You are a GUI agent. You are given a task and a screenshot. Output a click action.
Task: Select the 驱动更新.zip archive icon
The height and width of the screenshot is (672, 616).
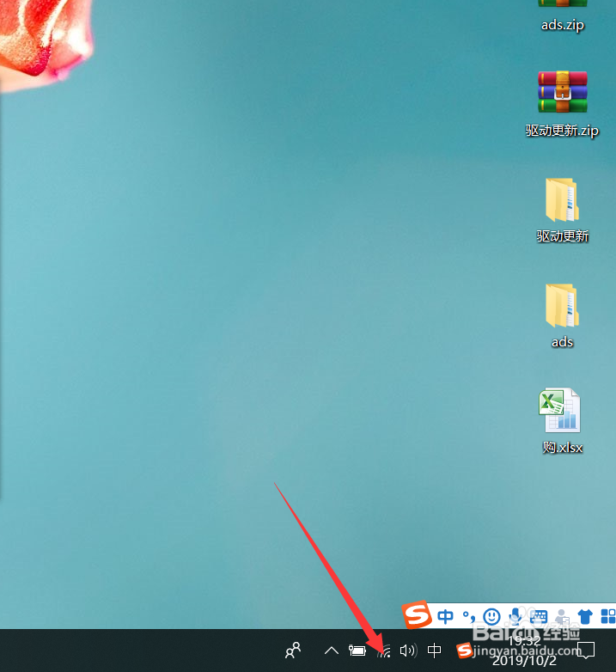tap(563, 92)
